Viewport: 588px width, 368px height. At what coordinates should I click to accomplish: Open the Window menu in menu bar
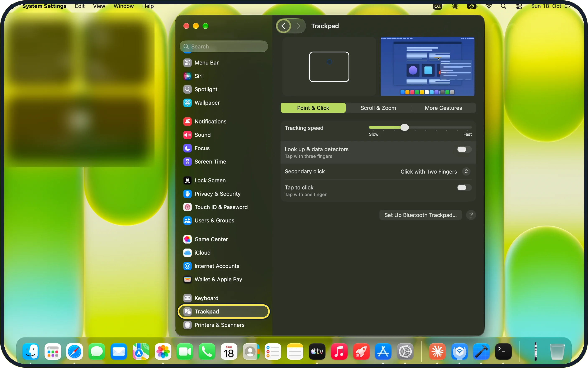coord(124,6)
